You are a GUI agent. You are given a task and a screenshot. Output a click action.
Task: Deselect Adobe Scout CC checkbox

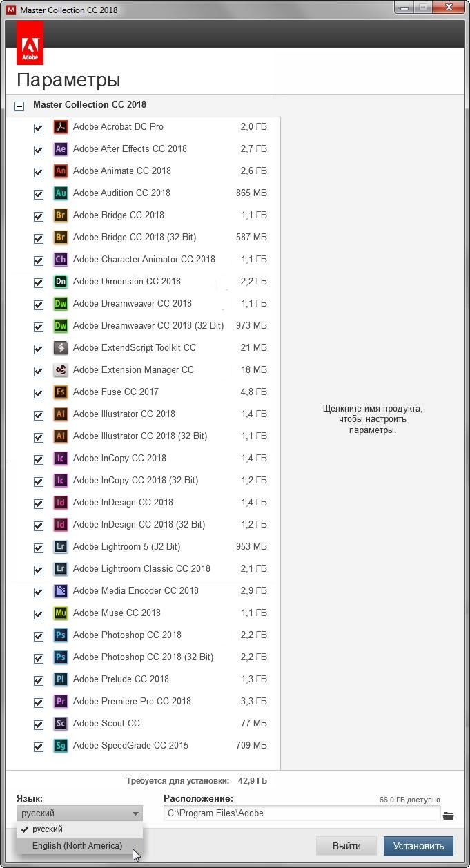[39, 724]
